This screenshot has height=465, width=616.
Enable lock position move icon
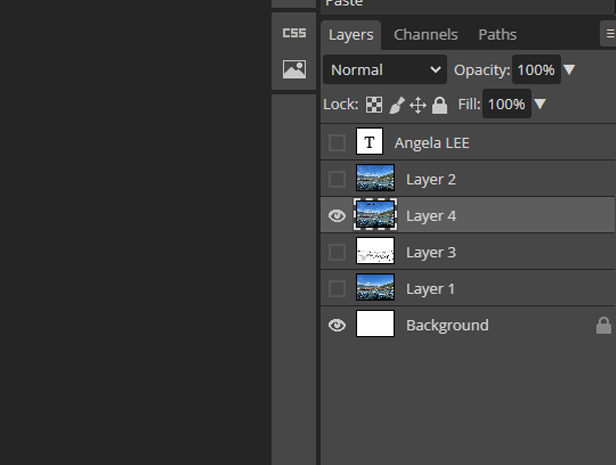coord(418,105)
